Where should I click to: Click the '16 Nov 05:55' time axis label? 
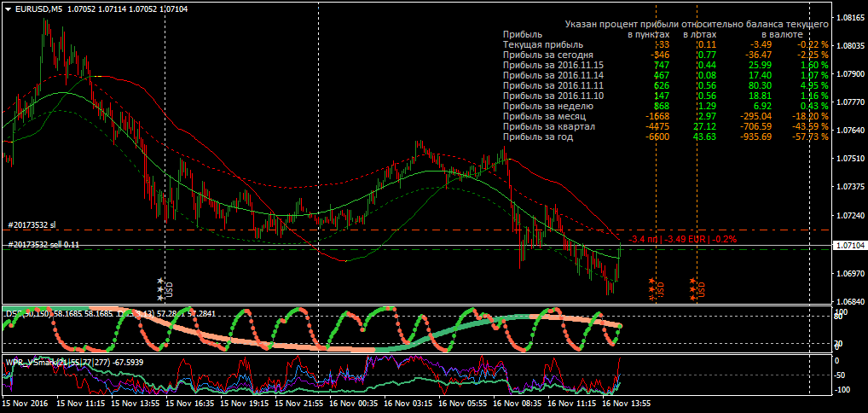tap(464, 403)
